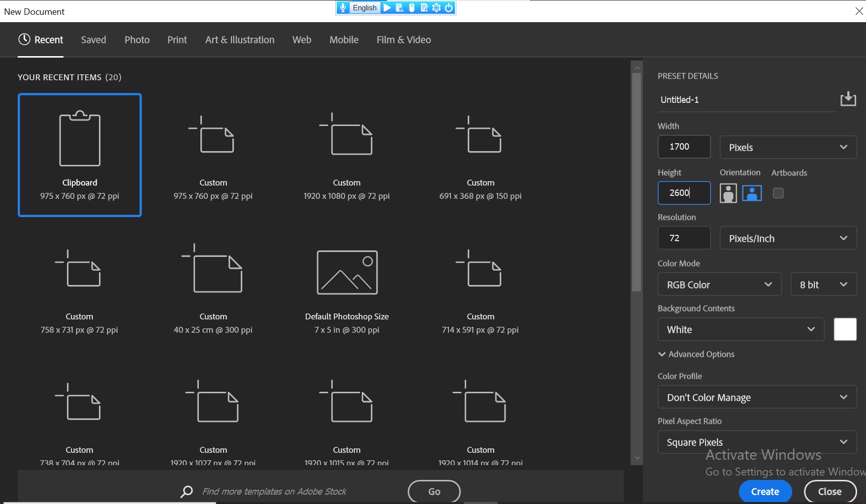Open the Photo tab

pos(137,40)
